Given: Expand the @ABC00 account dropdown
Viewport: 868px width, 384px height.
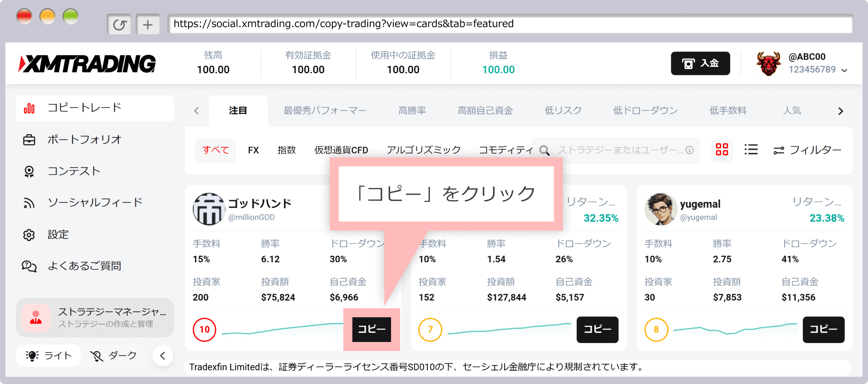Looking at the screenshot, I should coord(844,70).
